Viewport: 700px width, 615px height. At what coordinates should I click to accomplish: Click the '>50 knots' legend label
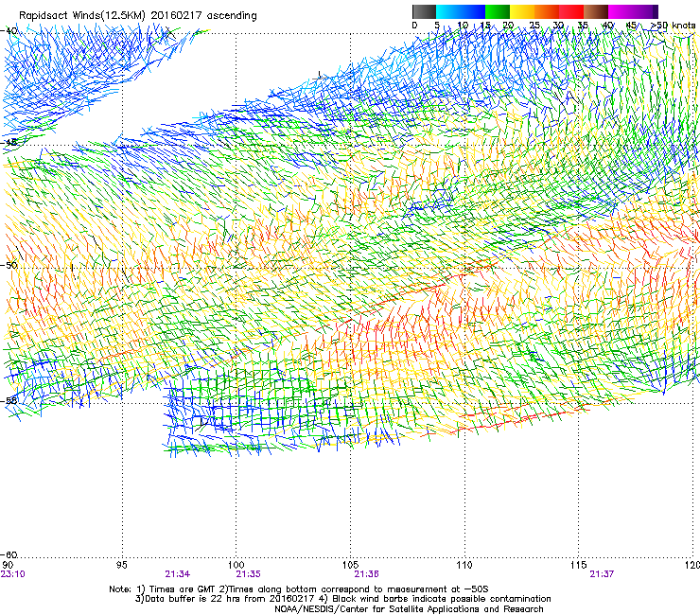(x=673, y=26)
